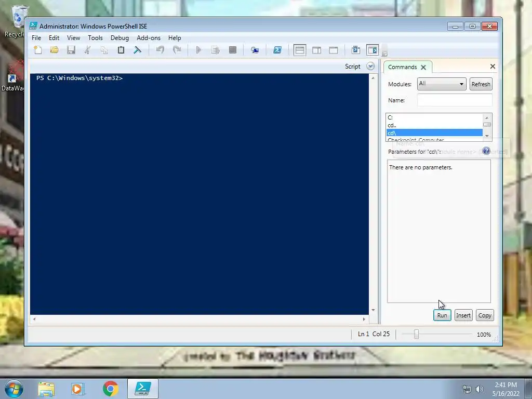Click the Copy button in Commands panel

[485, 315]
